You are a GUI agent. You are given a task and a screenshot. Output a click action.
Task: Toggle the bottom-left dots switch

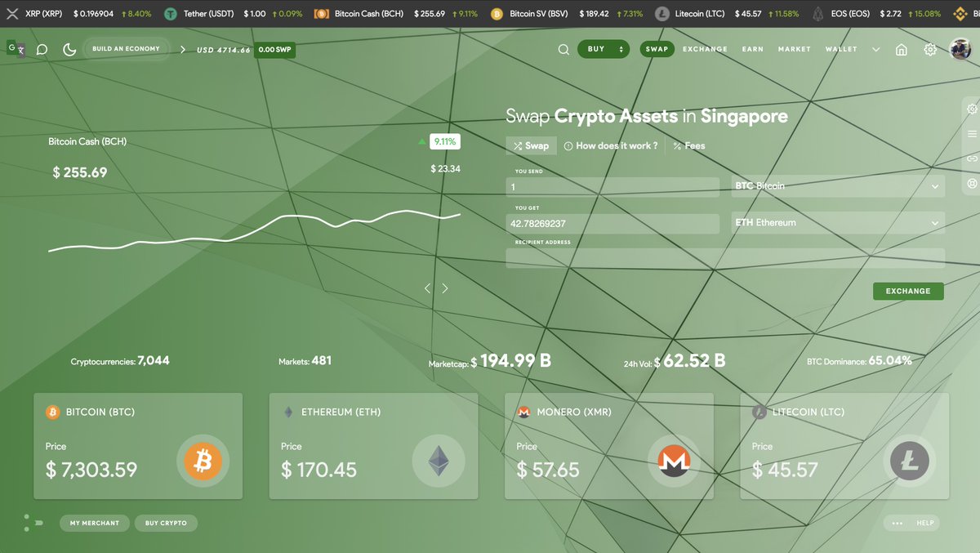tap(33, 523)
